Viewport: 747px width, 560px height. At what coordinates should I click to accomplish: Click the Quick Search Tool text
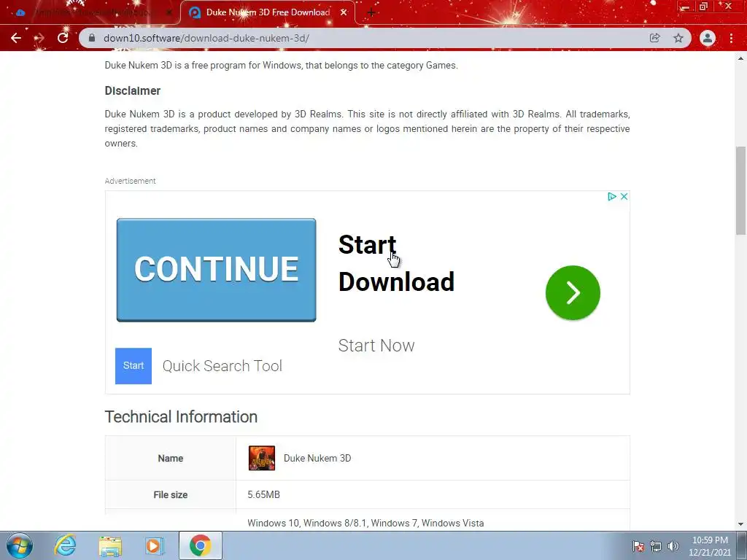pyautogui.click(x=222, y=366)
